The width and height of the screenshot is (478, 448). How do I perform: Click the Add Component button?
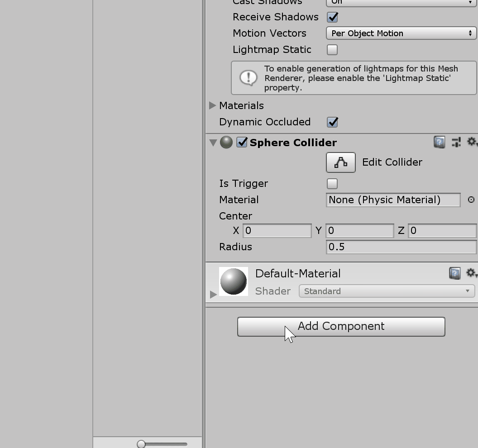tap(341, 326)
